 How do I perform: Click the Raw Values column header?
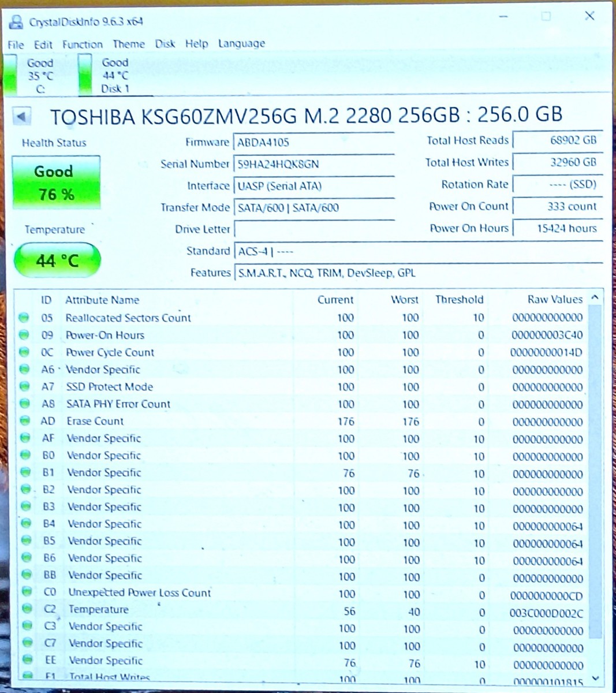coord(555,299)
